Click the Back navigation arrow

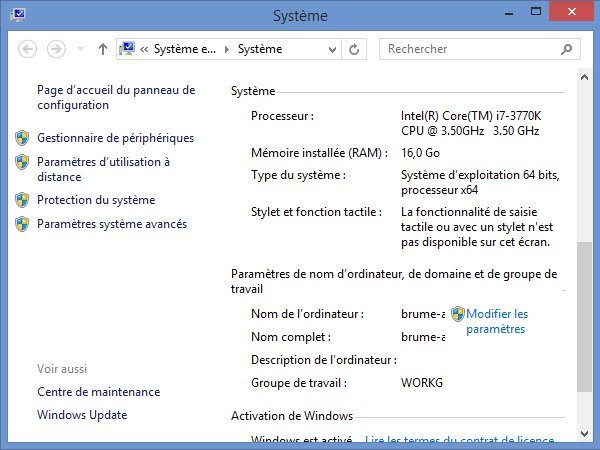point(28,49)
